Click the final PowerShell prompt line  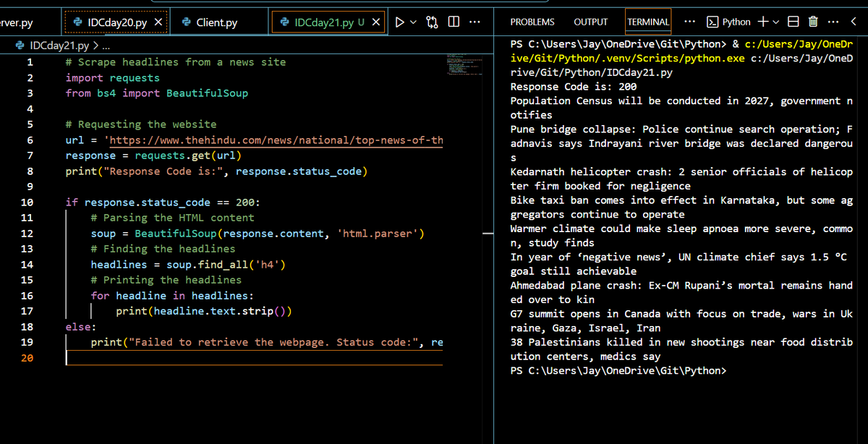pos(618,371)
